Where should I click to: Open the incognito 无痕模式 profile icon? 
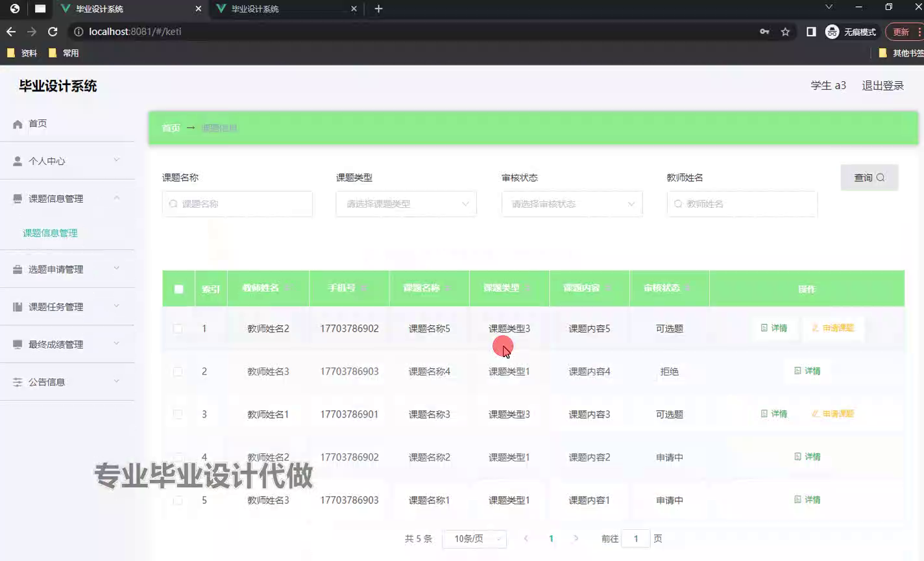[832, 31]
